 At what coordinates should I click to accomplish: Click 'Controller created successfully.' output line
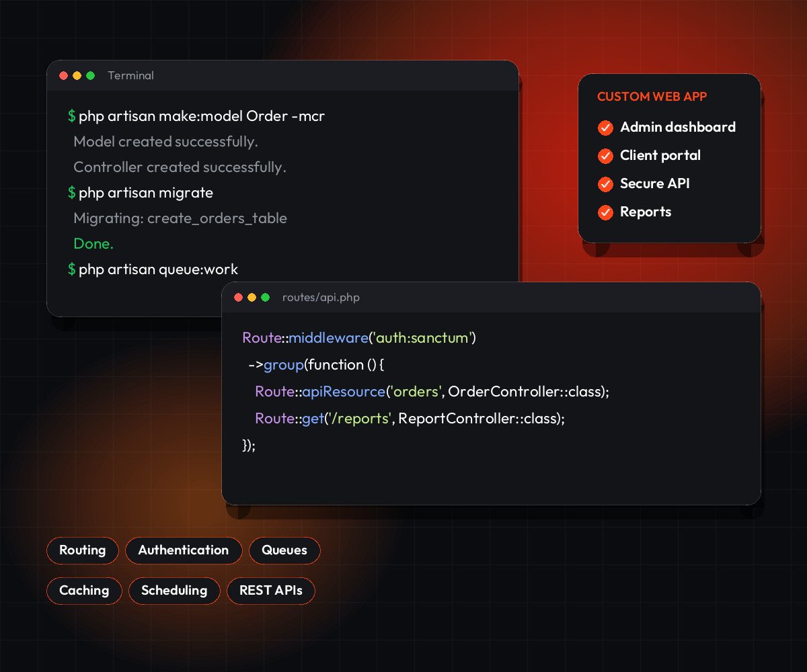pyautogui.click(x=180, y=167)
